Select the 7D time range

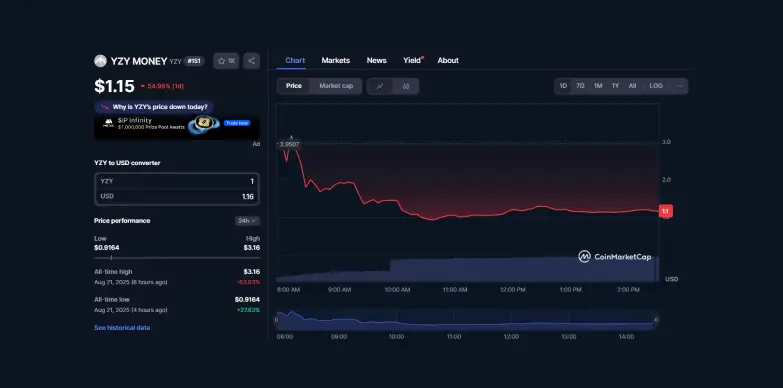(580, 86)
